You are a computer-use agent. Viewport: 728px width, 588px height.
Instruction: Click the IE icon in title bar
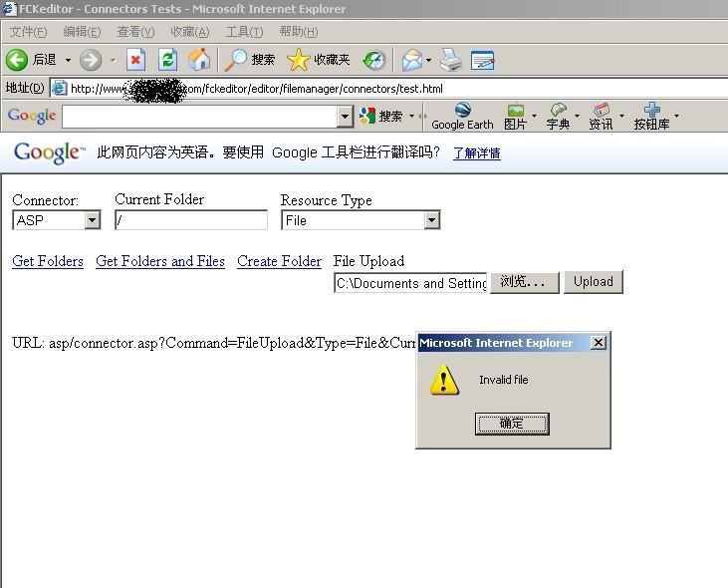click(9, 9)
